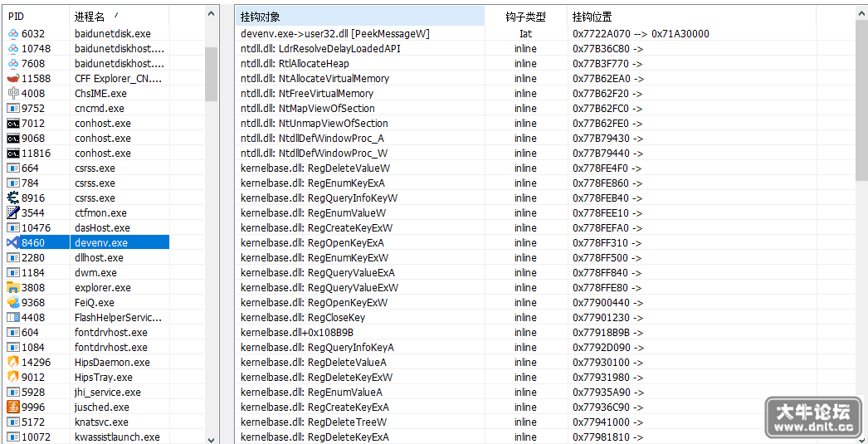Click the kwassistlaunch.exe process icon

pyautogui.click(x=14, y=437)
